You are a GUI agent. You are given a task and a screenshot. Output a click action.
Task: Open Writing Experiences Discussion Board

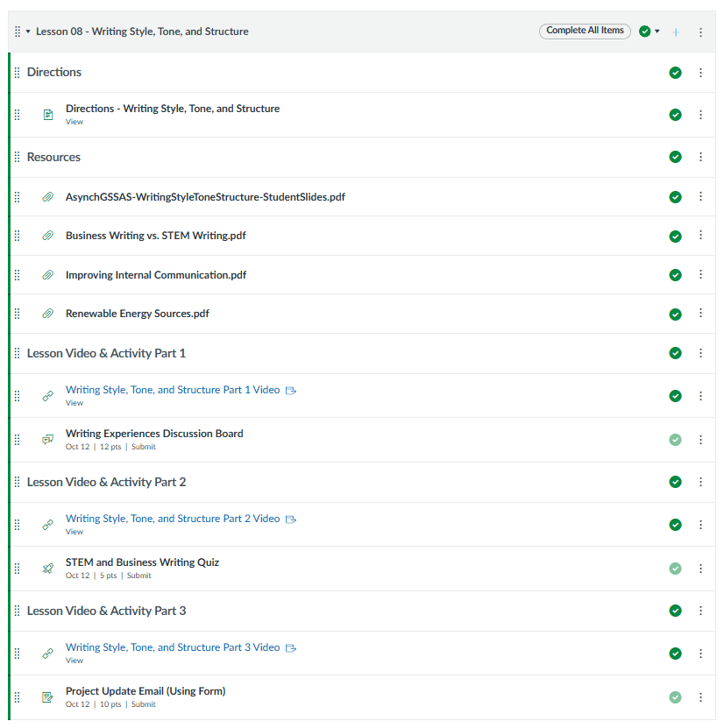[x=154, y=434]
